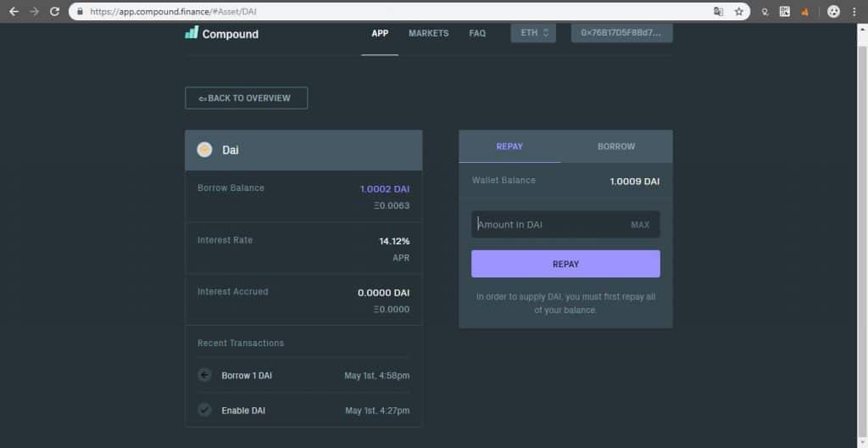868x448 pixels.
Task: Reload the page with refresh icon
Action: [x=54, y=11]
